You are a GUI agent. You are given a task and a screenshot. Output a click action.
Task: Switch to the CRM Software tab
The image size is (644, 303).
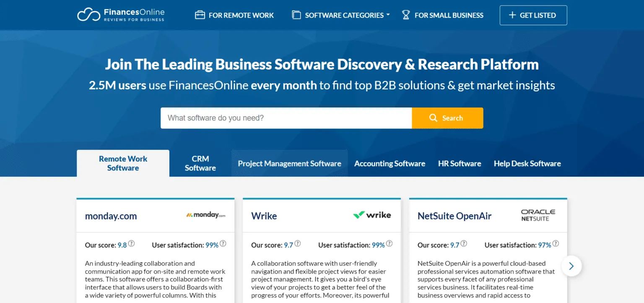[200, 163]
